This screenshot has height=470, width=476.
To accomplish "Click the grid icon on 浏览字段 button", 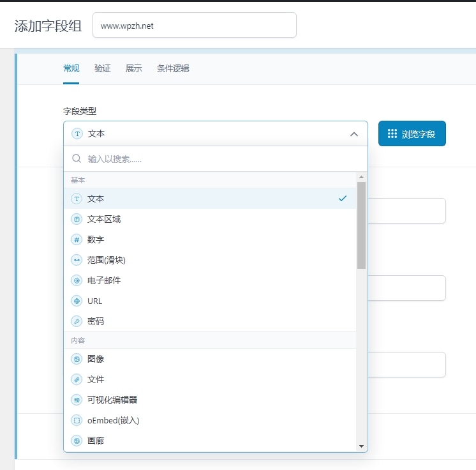I will point(392,133).
